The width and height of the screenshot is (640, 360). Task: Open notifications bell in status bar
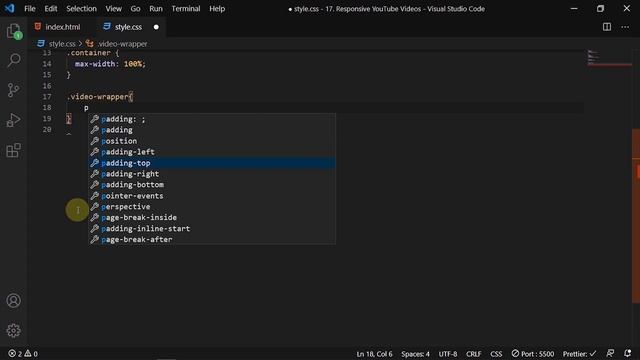(627, 353)
